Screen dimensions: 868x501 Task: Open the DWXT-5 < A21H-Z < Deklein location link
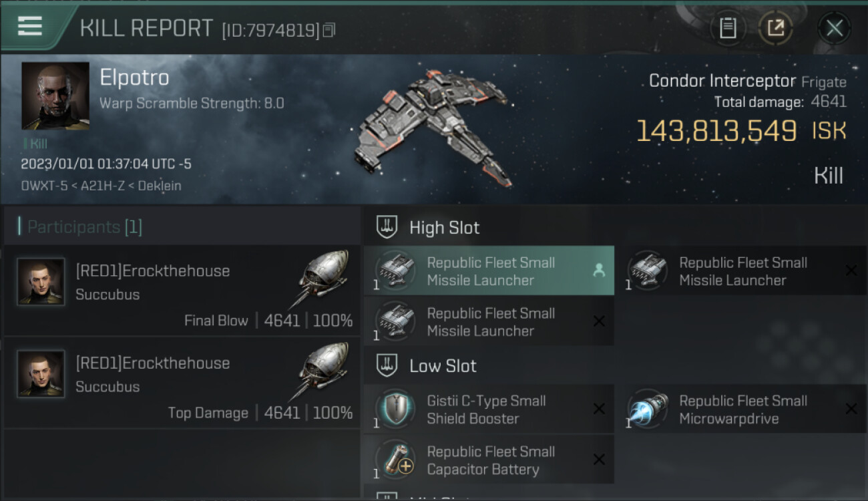pos(101,186)
